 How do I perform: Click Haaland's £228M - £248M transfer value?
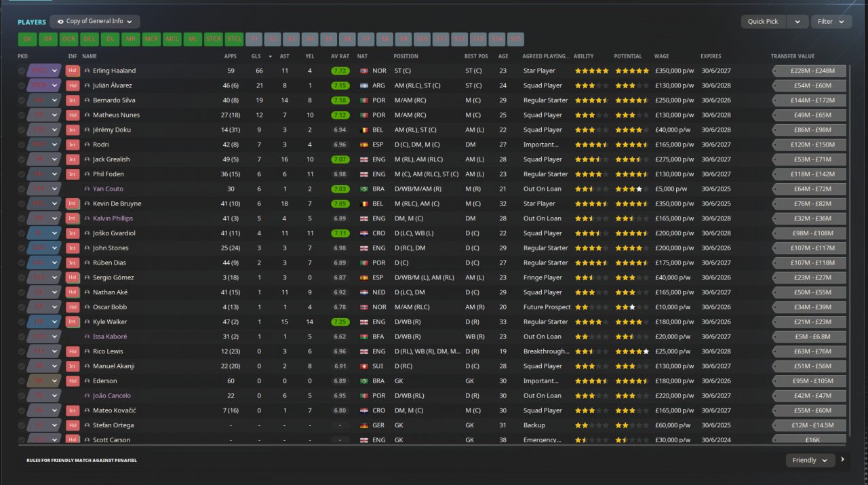(809, 71)
